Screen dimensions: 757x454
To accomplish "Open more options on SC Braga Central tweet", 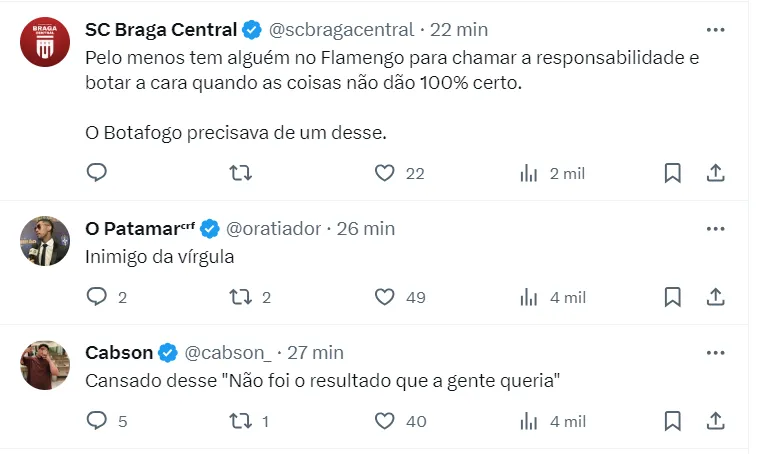I will (x=716, y=29).
